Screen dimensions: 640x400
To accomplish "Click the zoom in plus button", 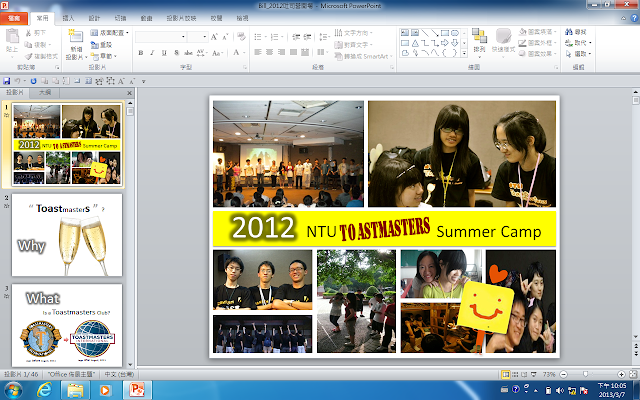I will [621, 374].
